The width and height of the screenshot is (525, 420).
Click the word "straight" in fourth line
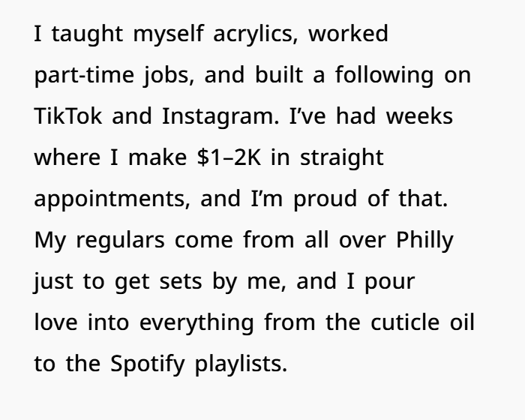click(x=341, y=157)
